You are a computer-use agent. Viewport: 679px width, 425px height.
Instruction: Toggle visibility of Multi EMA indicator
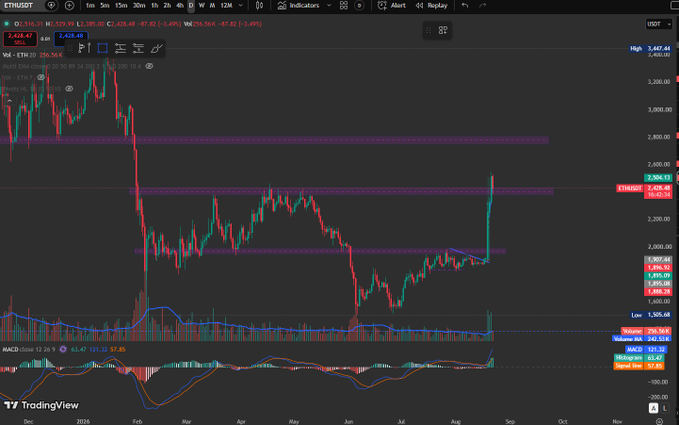point(149,66)
